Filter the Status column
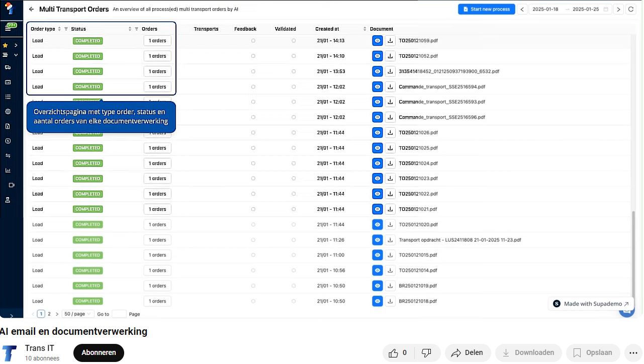This screenshot has width=644, height=364. pos(136,29)
